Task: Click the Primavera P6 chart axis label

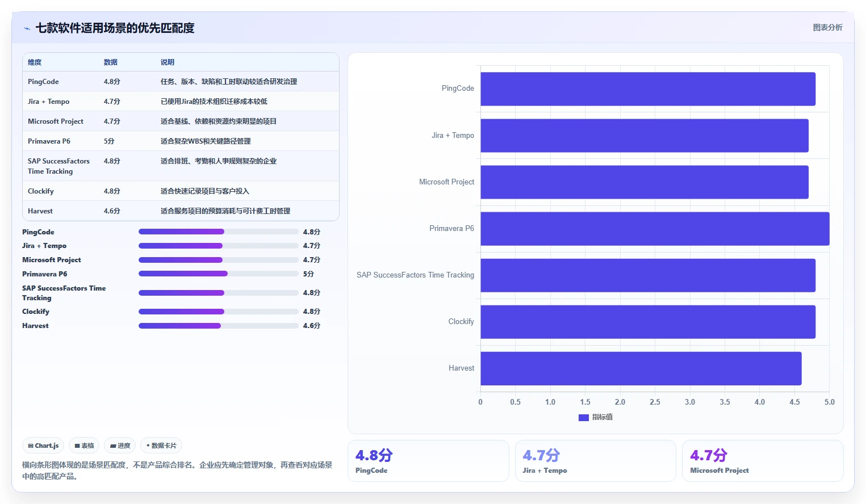Action: click(x=451, y=229)
